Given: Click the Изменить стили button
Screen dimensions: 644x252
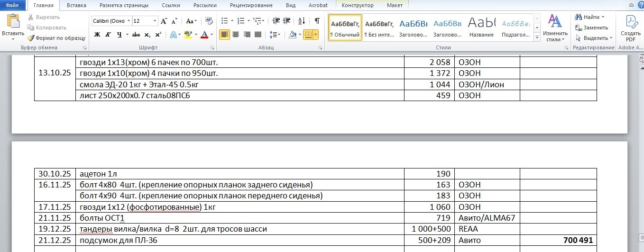Looking at the screenshot, I should (x=555, y=28).
